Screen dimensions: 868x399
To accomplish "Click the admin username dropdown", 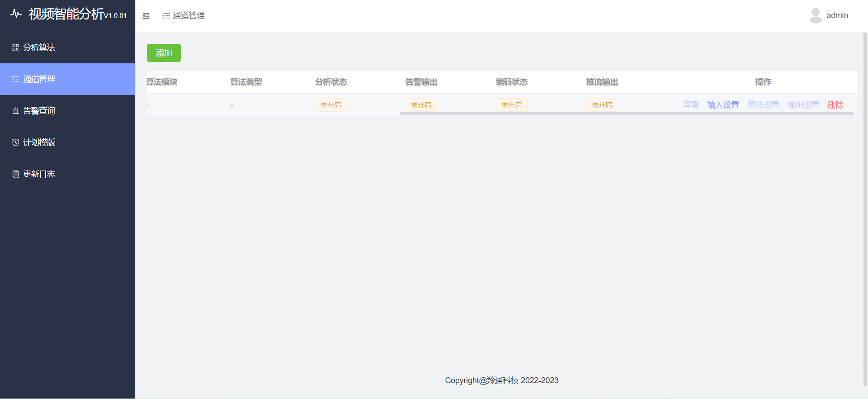I will (x=837, y=15).
